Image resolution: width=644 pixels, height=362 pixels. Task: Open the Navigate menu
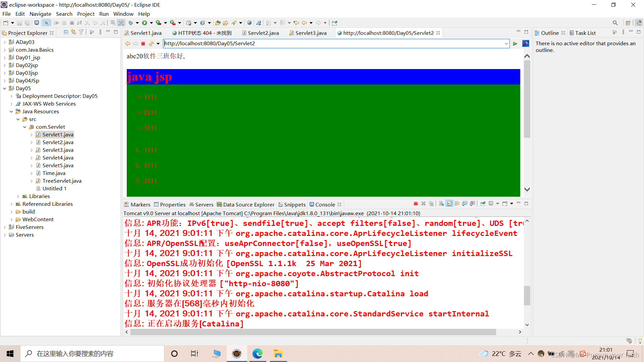coord(40,14)
